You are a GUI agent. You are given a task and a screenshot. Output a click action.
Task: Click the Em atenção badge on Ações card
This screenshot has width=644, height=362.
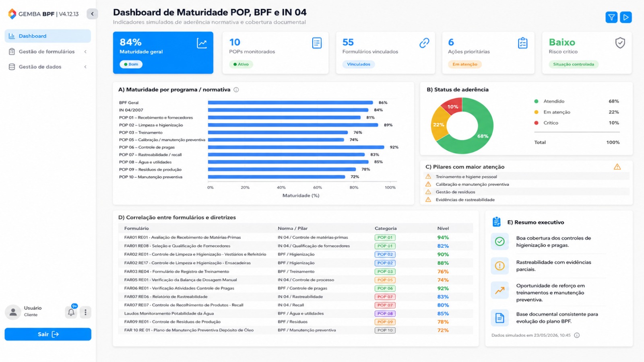[x=464, y=64]
